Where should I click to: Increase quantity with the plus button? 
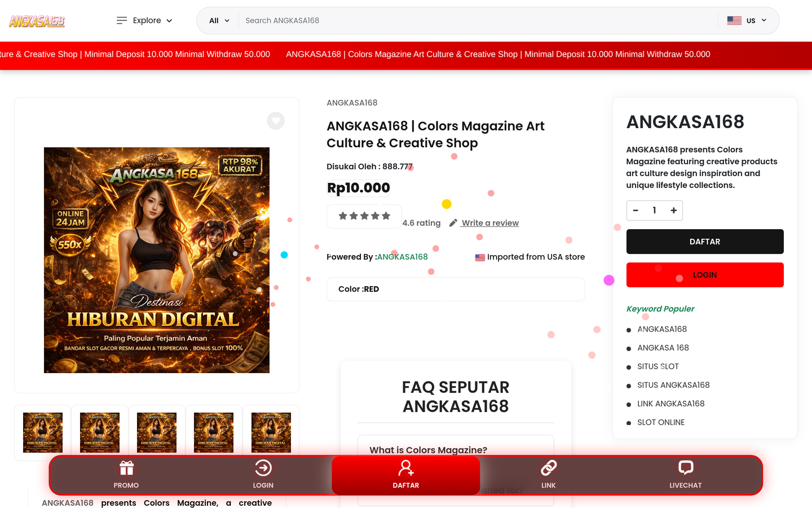[x=673, y=211]
